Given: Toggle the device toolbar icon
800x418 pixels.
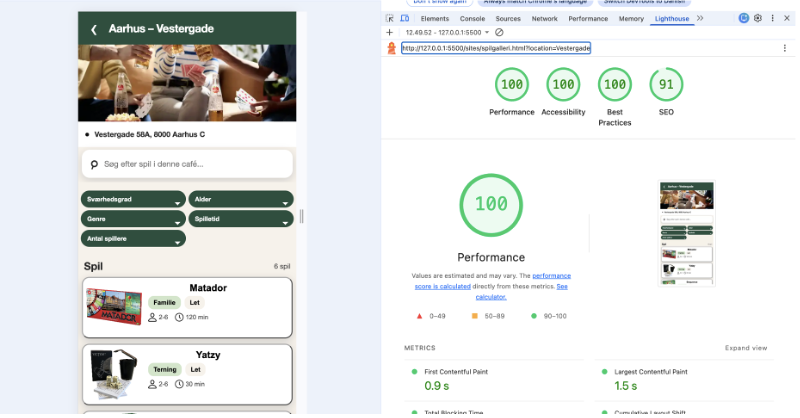Looking at the screenshot, I should coord(405,18).
